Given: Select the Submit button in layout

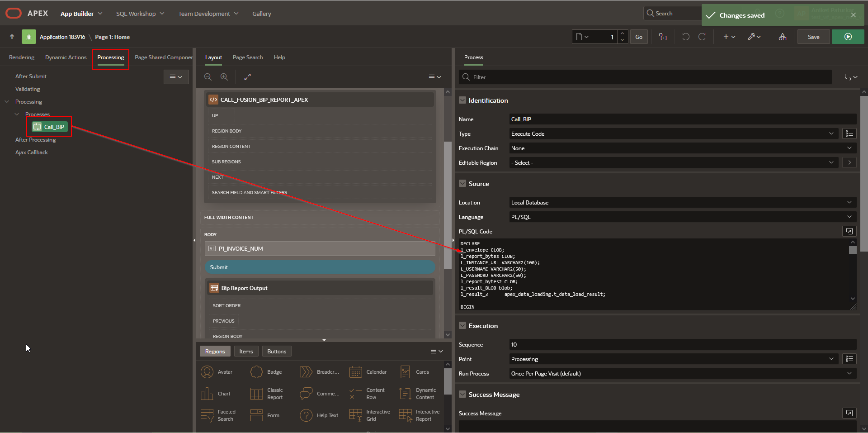Looking at the screenshot, I should (x=320, y=267).
